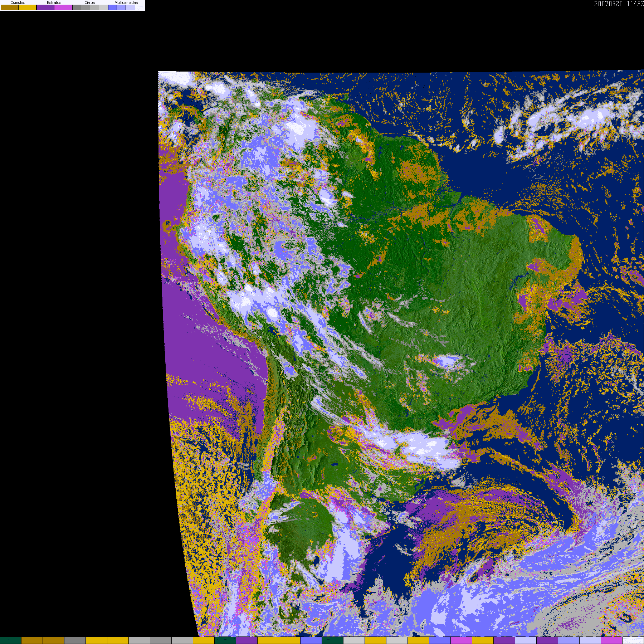Select the dark purple Estratos legend swatch
The image size is (644, 644).
45,7
